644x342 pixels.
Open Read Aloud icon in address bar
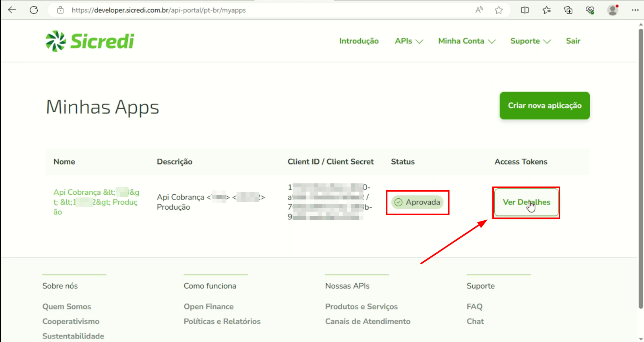[x=479, y=10]
